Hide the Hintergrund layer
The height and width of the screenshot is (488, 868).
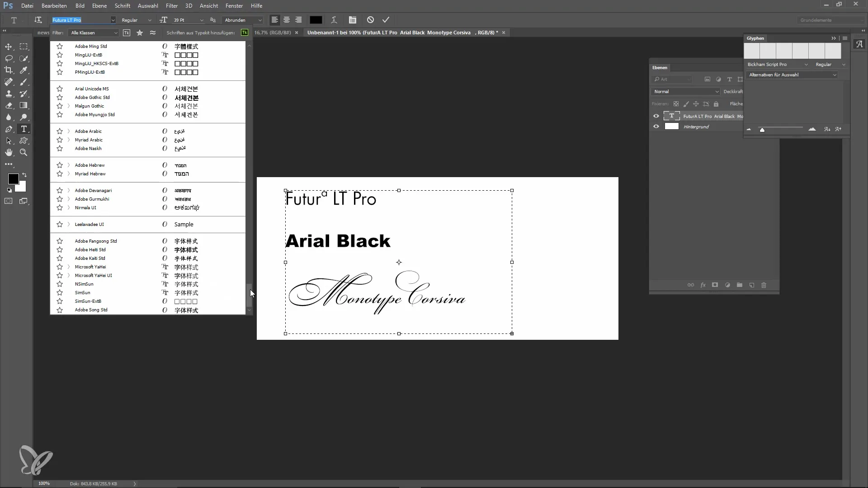[656, 127]
